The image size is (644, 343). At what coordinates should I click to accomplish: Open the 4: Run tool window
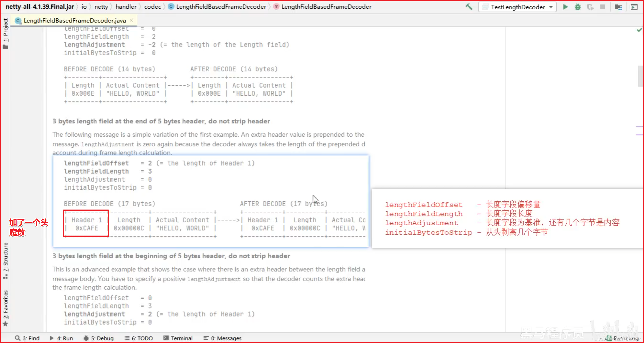pyautogui.click(x=61, y=338)
